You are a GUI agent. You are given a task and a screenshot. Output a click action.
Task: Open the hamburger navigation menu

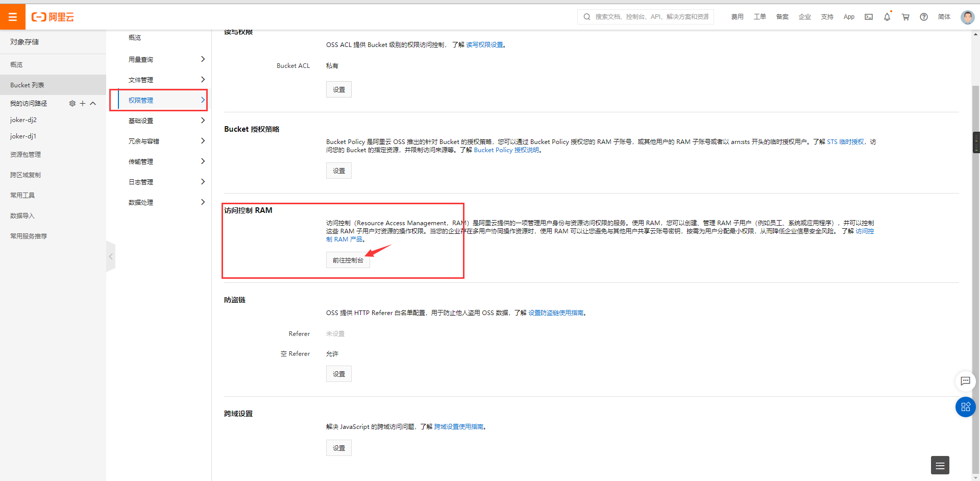coord(13,16)
